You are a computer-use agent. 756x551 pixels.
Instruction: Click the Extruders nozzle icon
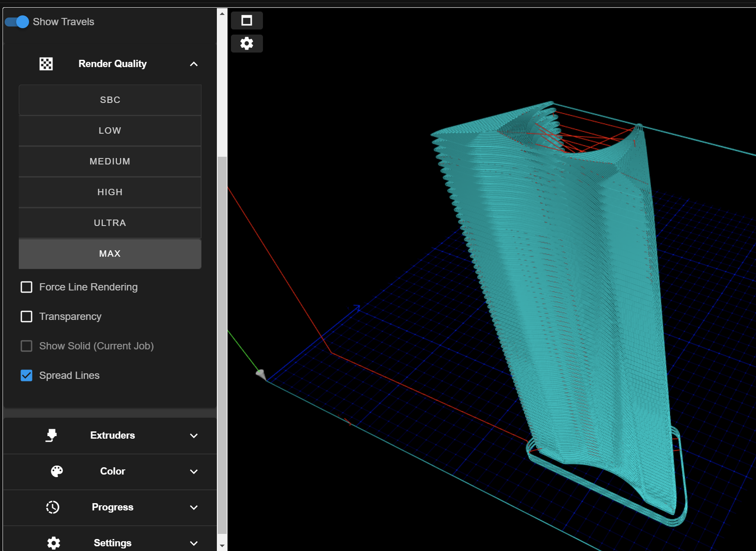coord(51,435)
